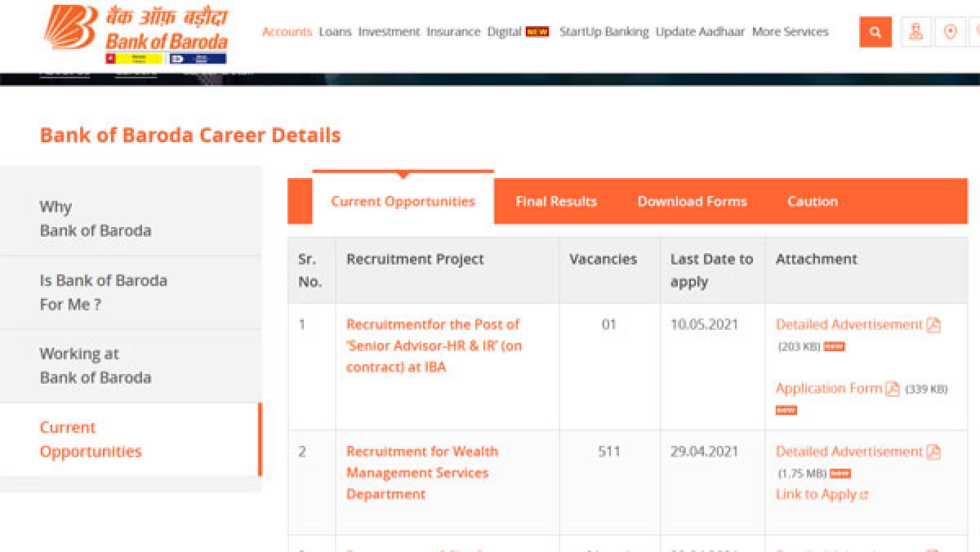Screen dimensions: 980x552
Task: Open the Investment menu
Action: (389, 32)
